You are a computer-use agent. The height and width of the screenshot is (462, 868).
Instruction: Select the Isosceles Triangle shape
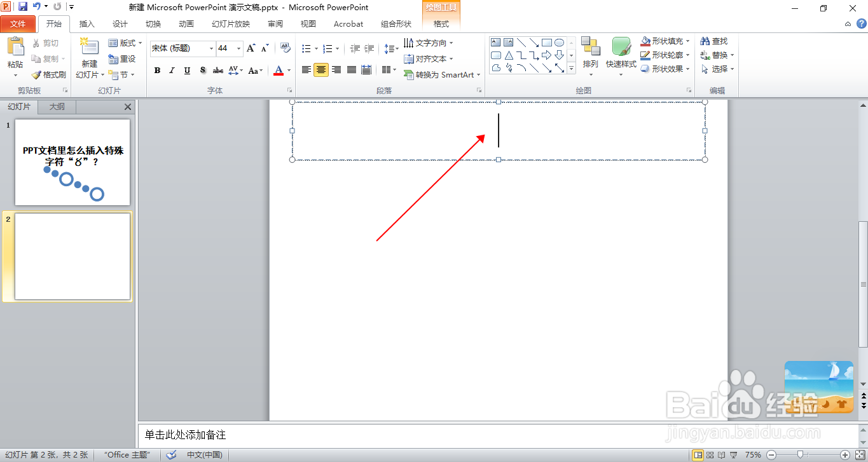point(508,55)
